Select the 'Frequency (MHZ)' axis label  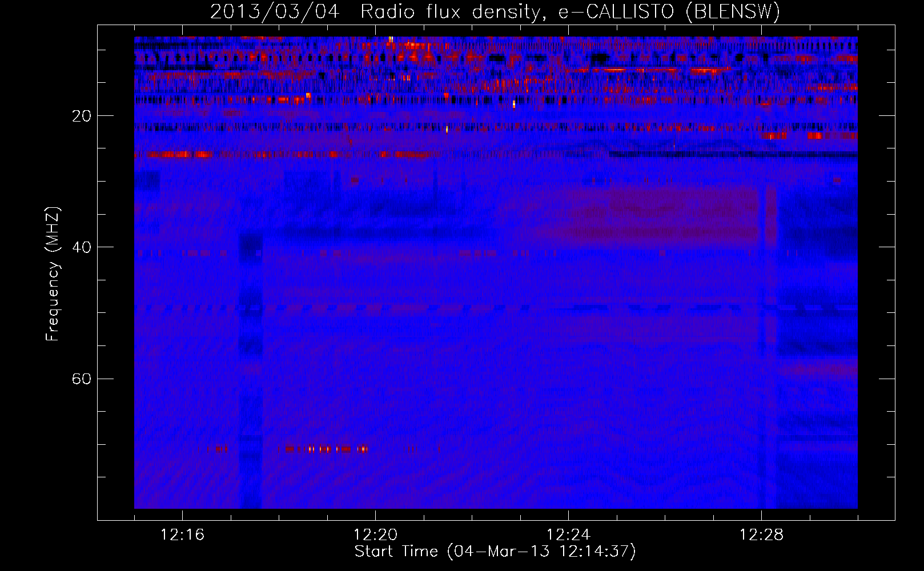coord(53,274)
